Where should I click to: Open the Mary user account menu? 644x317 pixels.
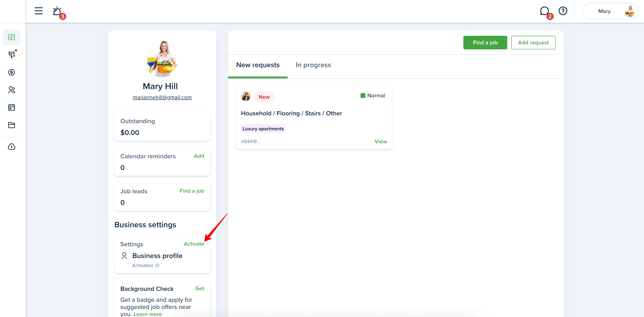[610, 11]
